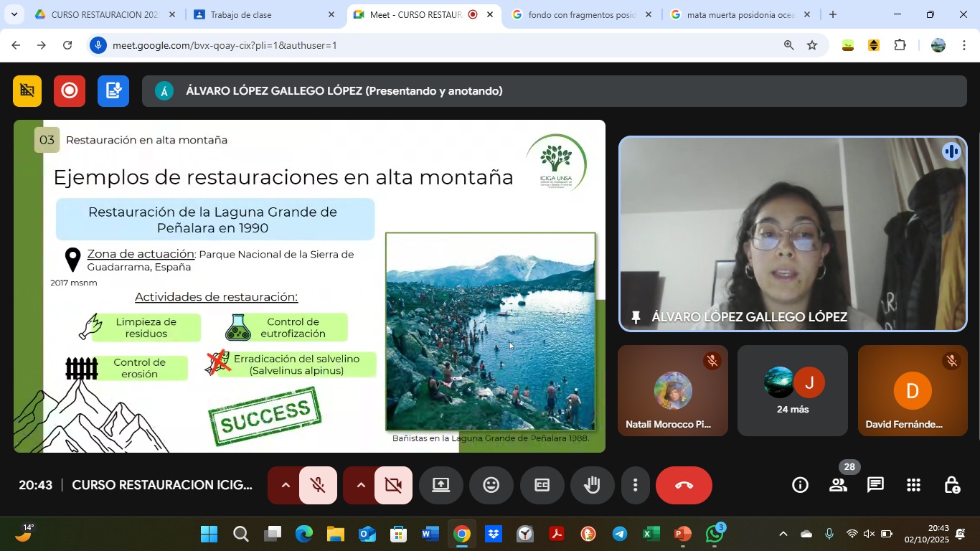
Task: Open more options three-dot menu
Action: pyautogui.click(x=635, y=486)
